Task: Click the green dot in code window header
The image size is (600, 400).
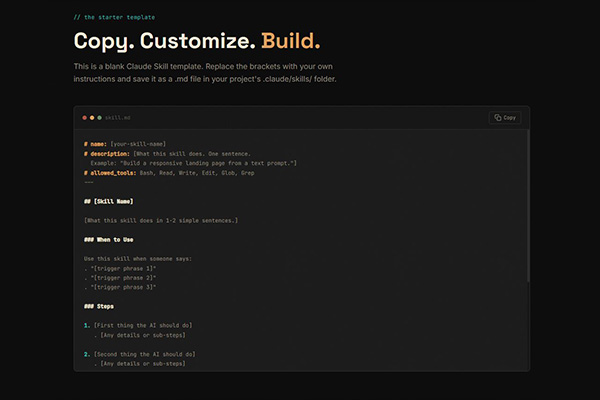Action: coord(99,118)
